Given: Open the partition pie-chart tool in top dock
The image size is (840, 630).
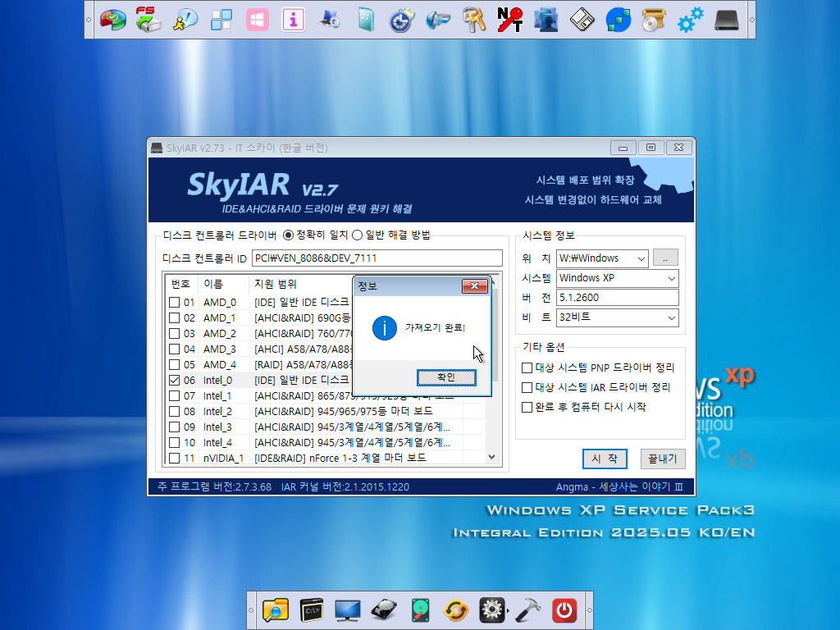Looking at the screenshot, I should click(x=113, y=20).
